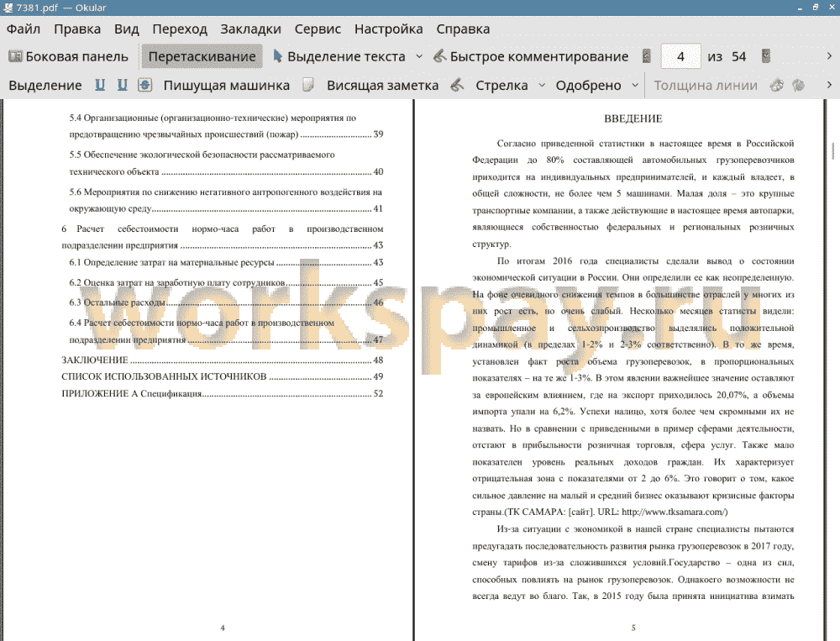
Task: Select the Висящая заметка popup note tool
Action: [x=382, y=85]
